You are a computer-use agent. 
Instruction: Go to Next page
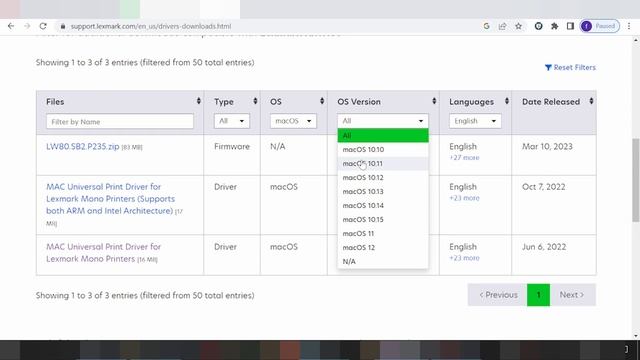pos(573,295)
